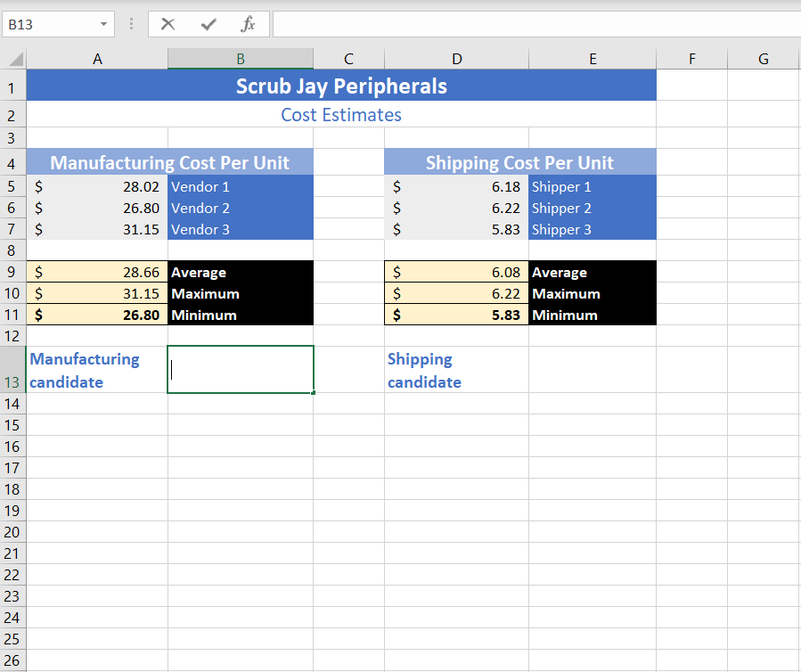Select shipping Maximum value 6.22

coord(457,293)
